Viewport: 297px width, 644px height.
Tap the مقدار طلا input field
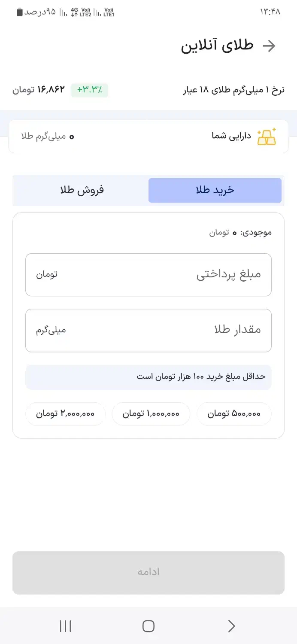148,331
